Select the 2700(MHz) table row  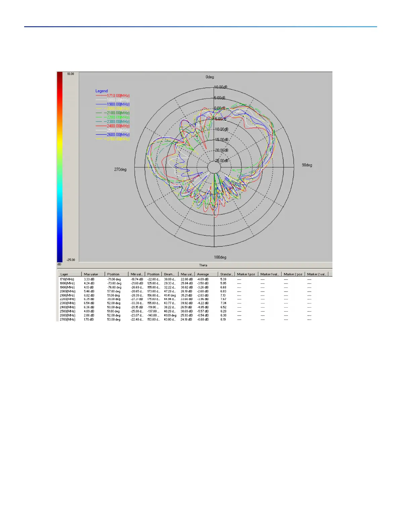(x=195, y=319)
